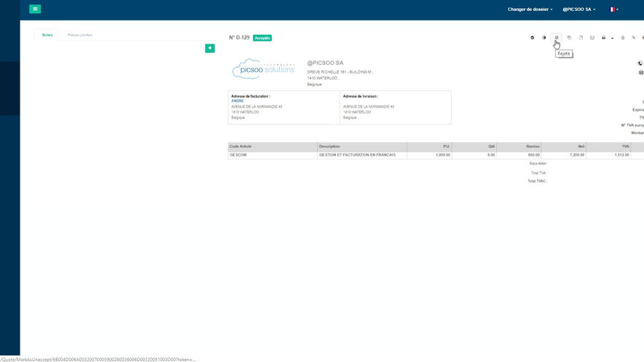Open the French flag language dropdown

(x=614, y=9)
